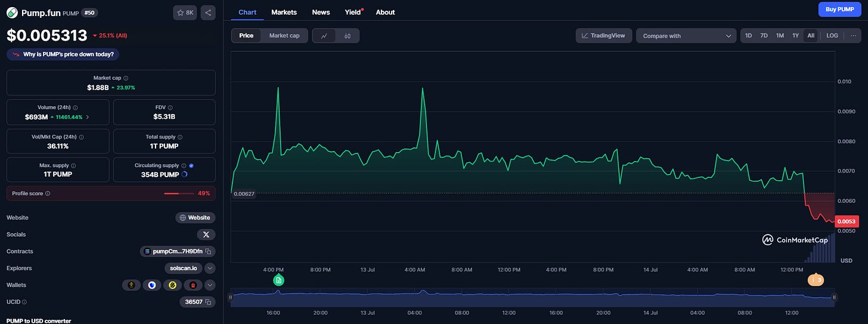Open the X social link
Screen dimensions: 868x324
206,234
